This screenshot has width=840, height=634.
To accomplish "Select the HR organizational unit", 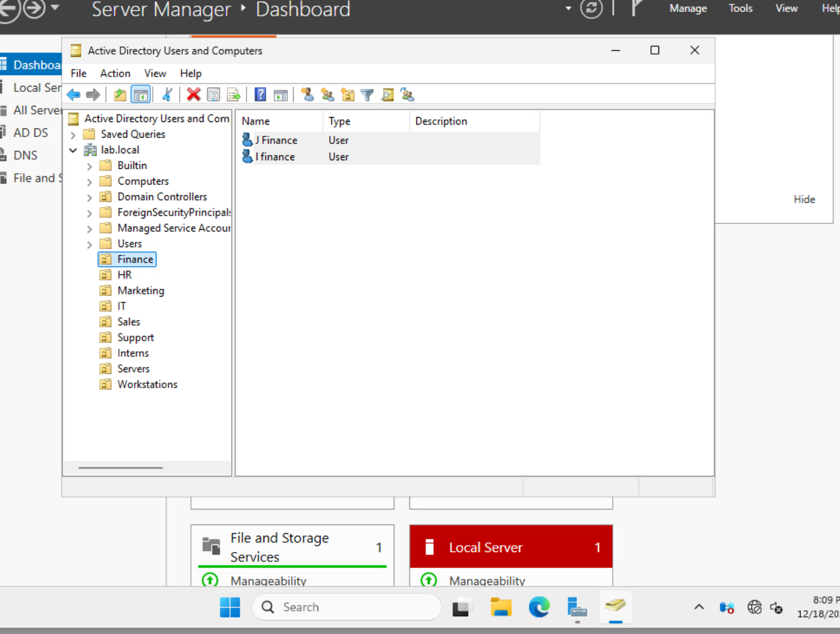I will point(125,275).
